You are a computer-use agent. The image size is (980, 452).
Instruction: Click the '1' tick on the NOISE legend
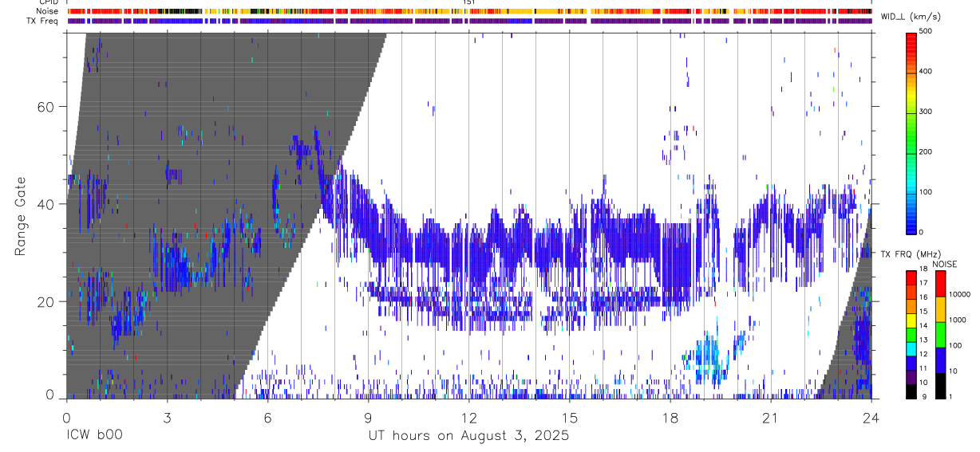[x=951, y=396]
